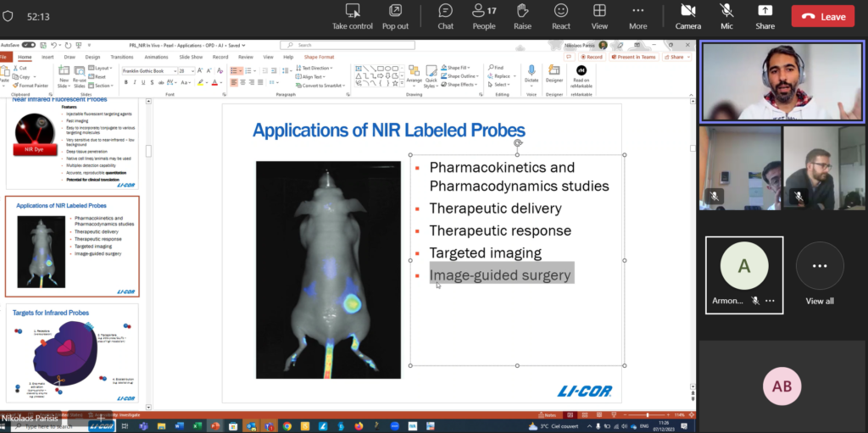Open the React emoji menu

[x=561, y=17]
